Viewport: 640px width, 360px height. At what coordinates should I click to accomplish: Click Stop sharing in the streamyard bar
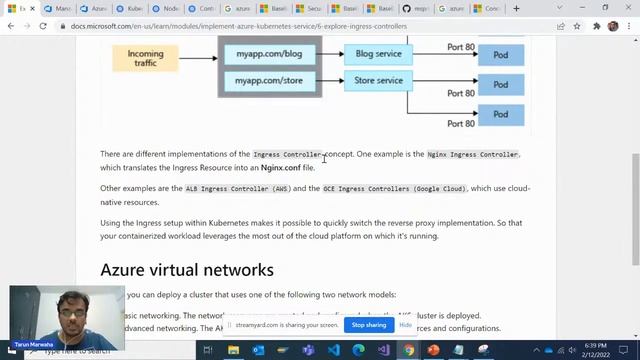point(369,325)
